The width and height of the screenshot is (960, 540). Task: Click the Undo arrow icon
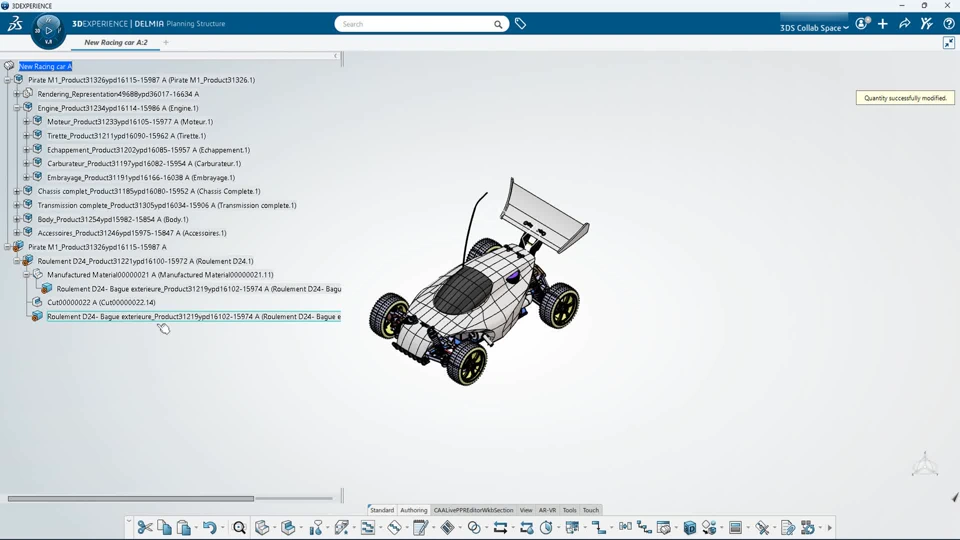209,527
